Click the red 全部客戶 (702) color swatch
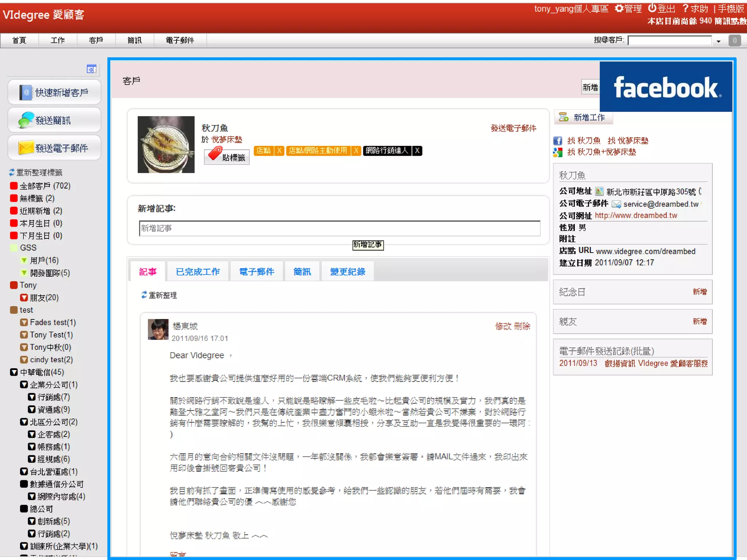Screen dimensions: 747x560 click(x=14, y=186)
